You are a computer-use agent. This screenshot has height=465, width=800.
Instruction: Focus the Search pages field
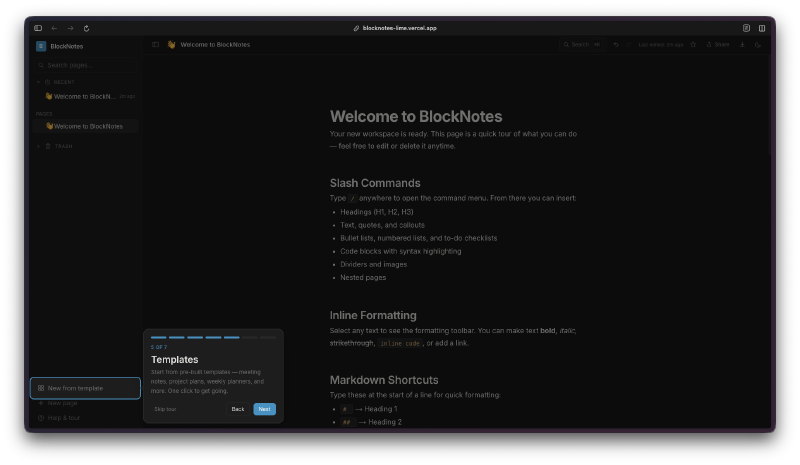(85, 65)
